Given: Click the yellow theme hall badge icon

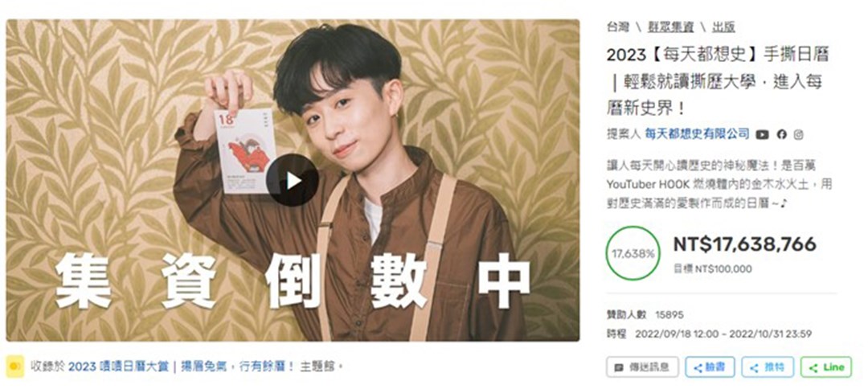Looking at the screenshot, I should (x=15, y=366).
